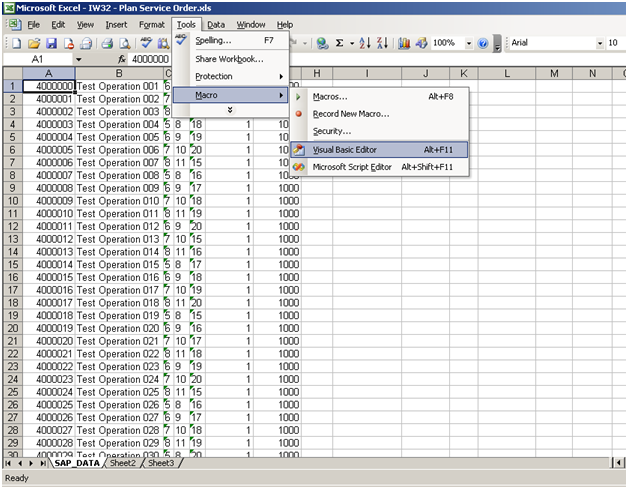
Task: Switch to Sheet2 tab
Action: pyautogui.click(x=123, y=463)
